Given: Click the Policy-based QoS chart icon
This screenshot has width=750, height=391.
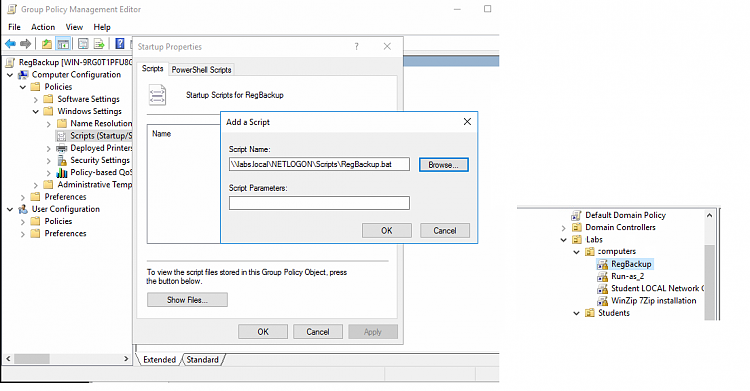Looking at the screenshot, I should [61, 172].
